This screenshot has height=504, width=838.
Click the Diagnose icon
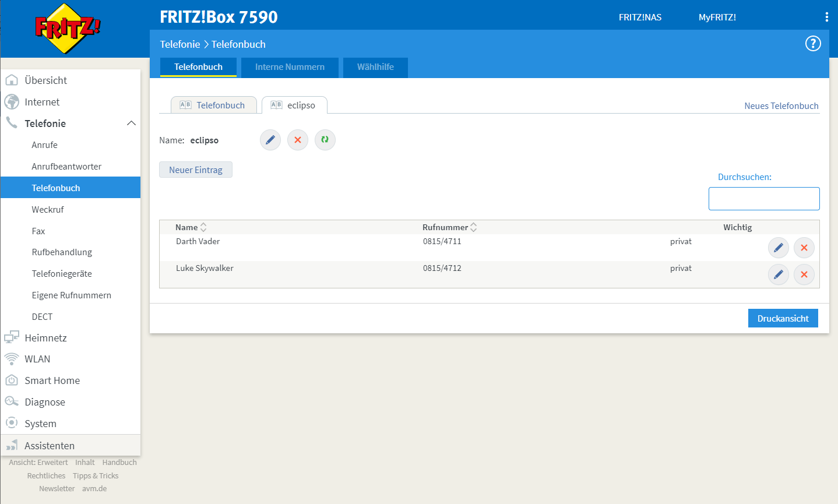tap(12, 401)
